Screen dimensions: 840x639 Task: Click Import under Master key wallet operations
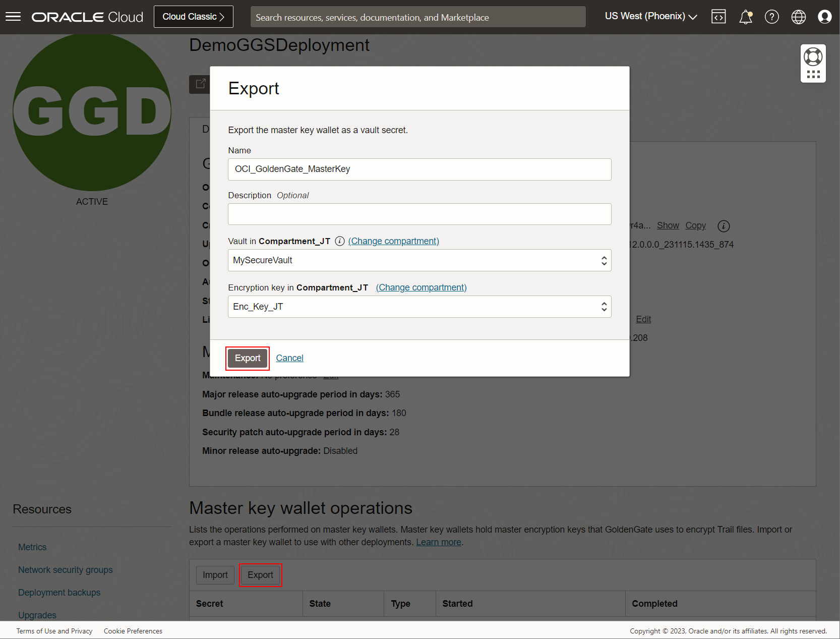pos(215,574)
